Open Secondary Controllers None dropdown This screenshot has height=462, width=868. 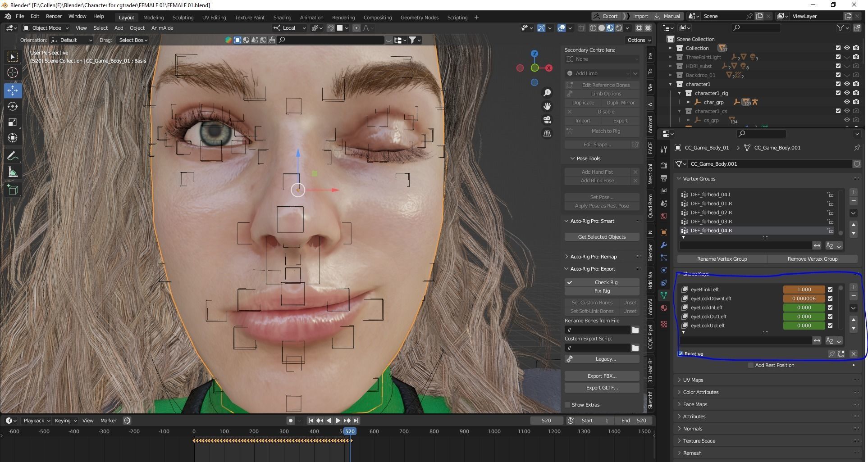point(602,59)
